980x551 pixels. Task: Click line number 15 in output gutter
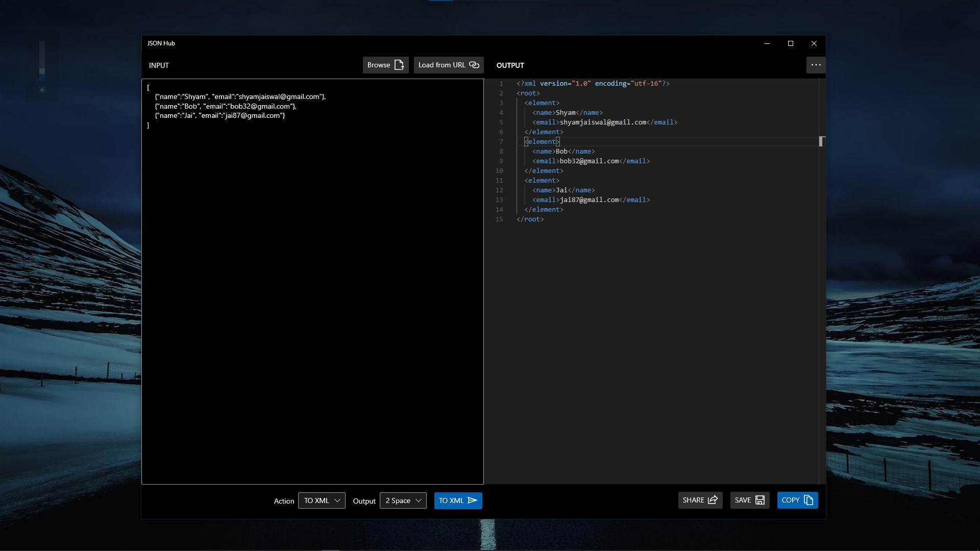499,219
